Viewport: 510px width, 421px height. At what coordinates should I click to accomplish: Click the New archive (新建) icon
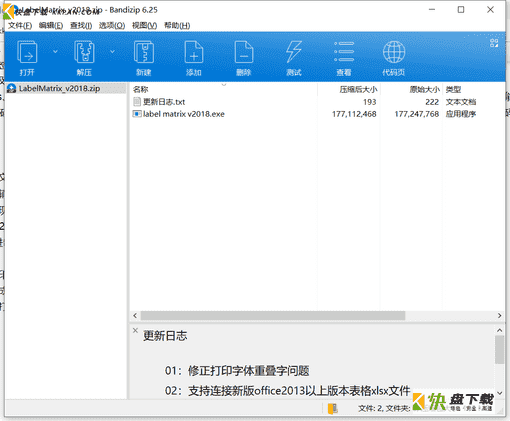pos(144,52)
